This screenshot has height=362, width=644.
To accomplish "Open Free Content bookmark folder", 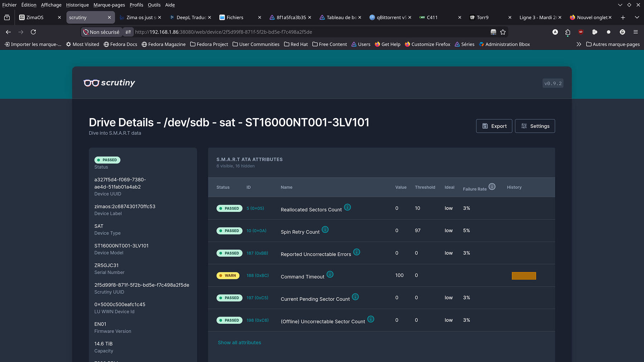I will click(330, 44).
